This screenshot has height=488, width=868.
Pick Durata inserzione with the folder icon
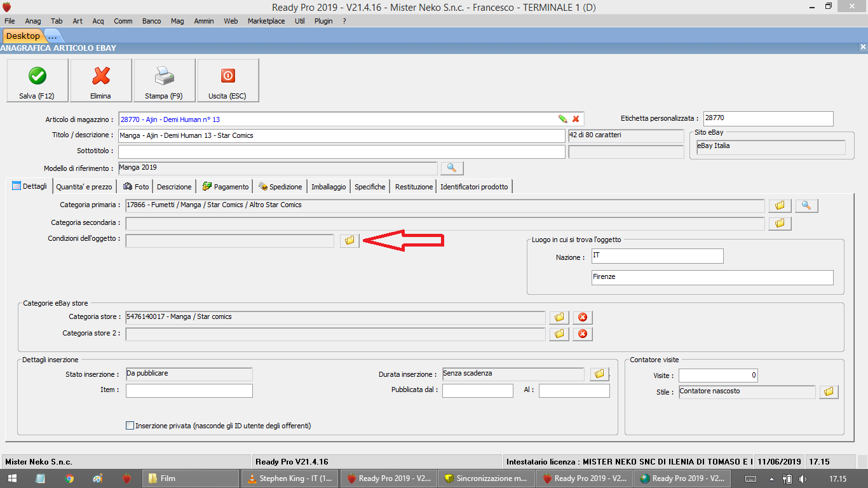[599, 374]
